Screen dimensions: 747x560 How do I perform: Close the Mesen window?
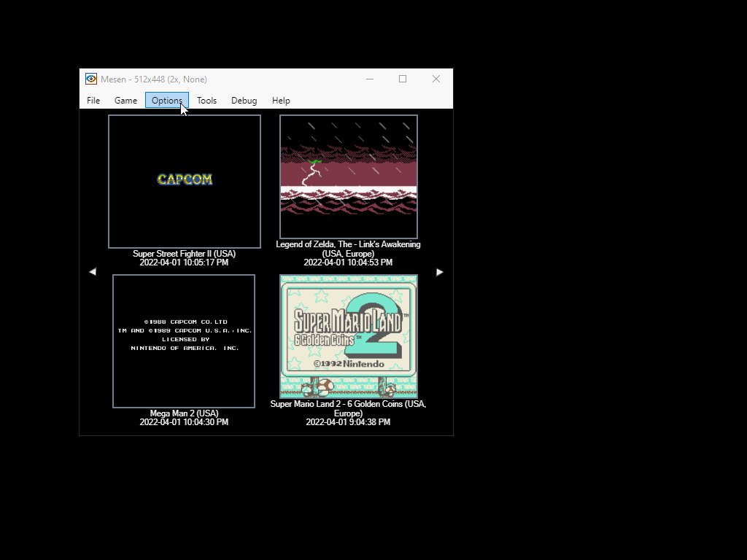(x=436, y=79)
